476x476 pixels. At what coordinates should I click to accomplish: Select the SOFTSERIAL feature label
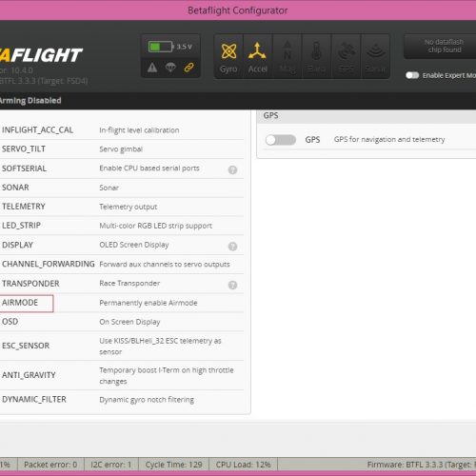point(24,169)
